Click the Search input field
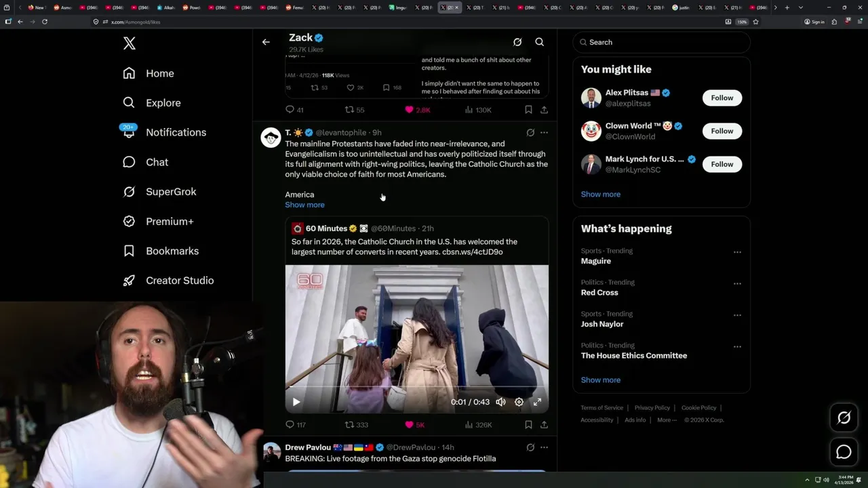The image size is (868, 488). point(661,42)
